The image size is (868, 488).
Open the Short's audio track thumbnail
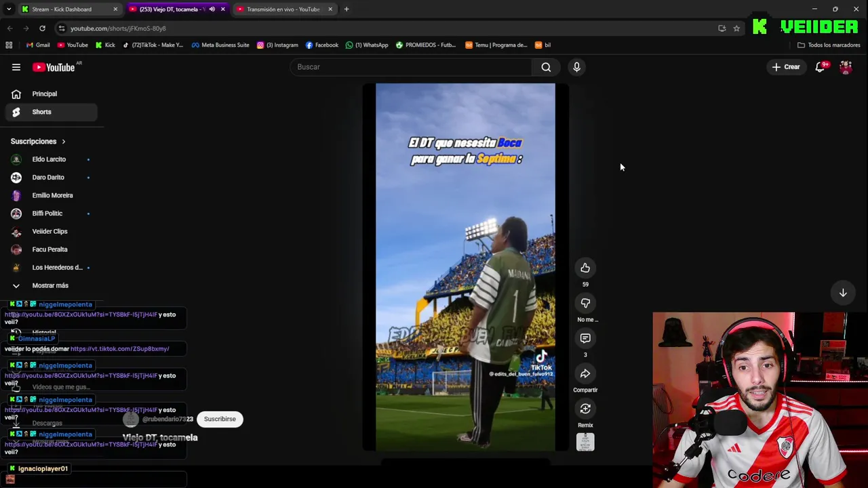coord(585,443)
